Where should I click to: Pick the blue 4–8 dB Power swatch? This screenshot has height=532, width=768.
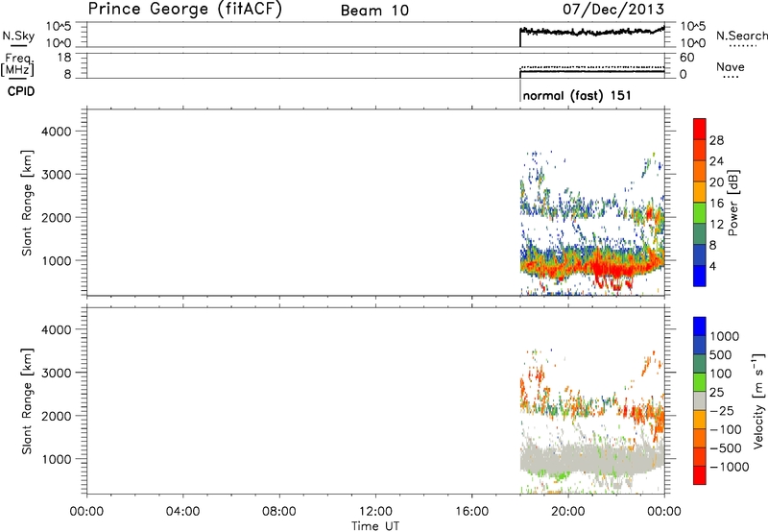[x=700, y=255]
